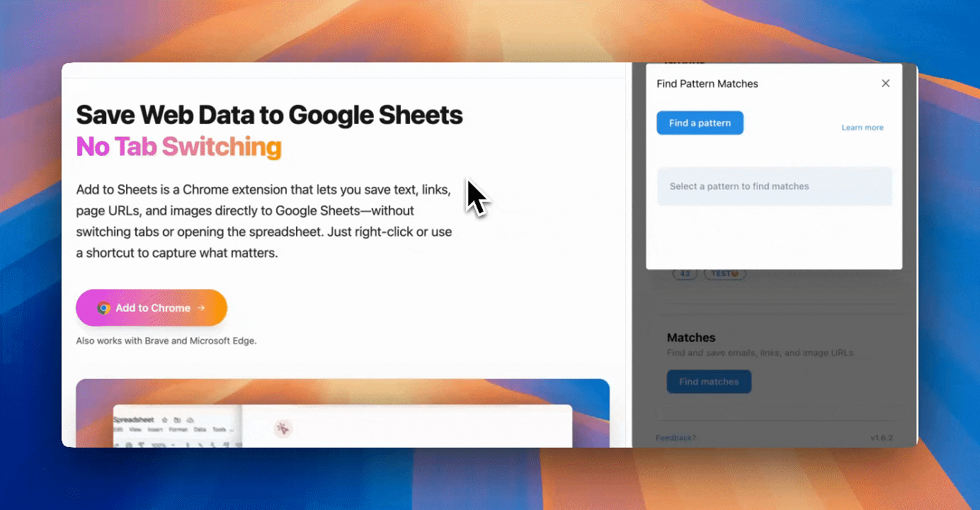Click the Chrome logo icon in Add to Chrome
This screenshot has width=980, height=510.
pyautogui.click(x=103, y=308)
